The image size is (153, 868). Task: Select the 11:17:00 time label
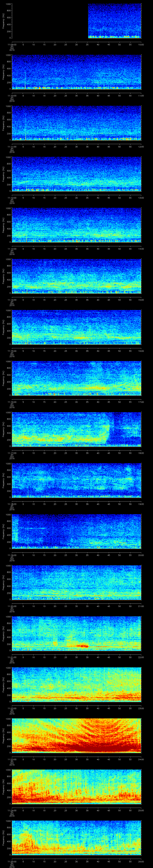(x=12, y=453)
